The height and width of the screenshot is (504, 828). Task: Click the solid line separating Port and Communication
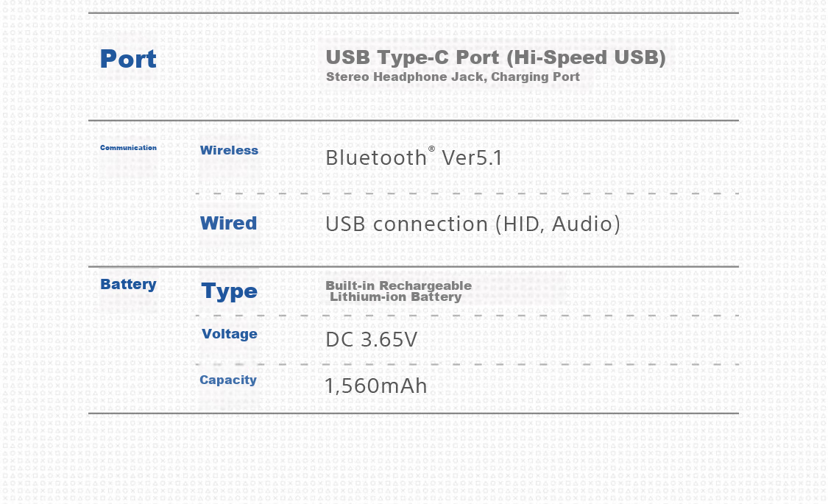click(414, 121)
